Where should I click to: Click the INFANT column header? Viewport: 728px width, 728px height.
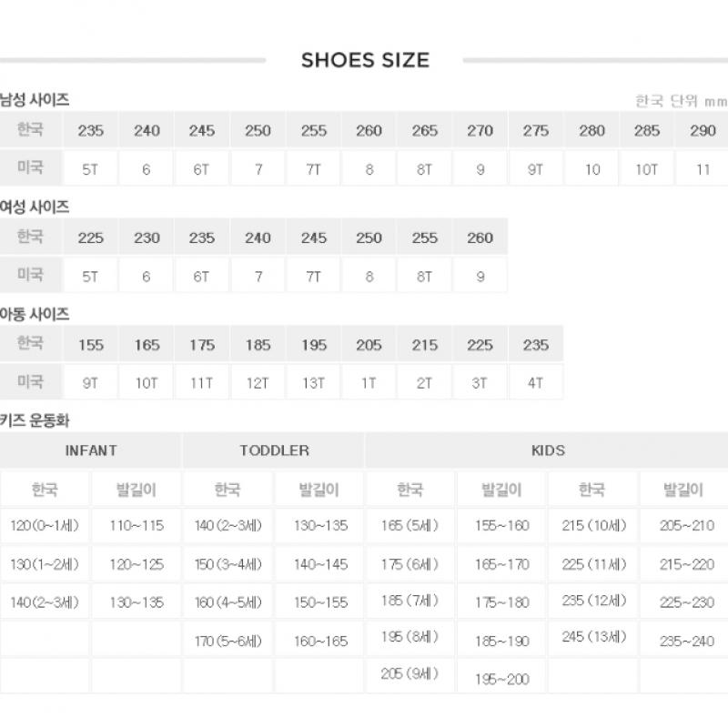(91, 450)
